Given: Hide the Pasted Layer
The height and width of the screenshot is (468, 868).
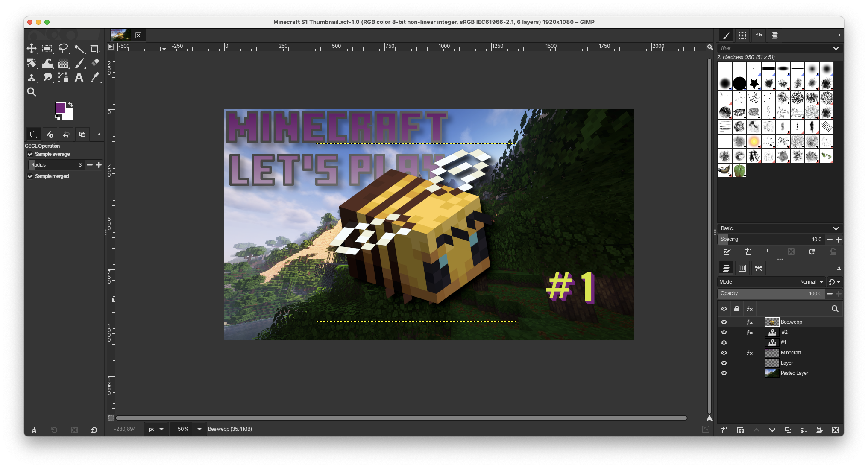Looking at the screenshot, I should (x=724, y=373).
